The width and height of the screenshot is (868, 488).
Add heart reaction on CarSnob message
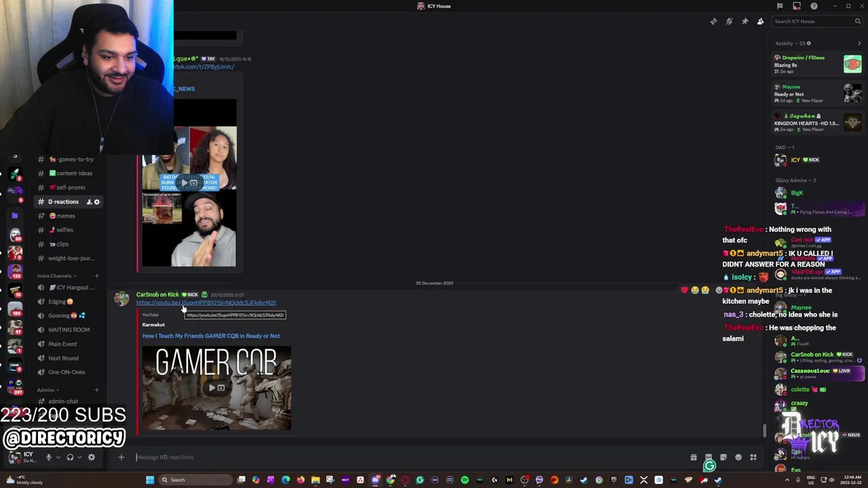click(684, 290)
